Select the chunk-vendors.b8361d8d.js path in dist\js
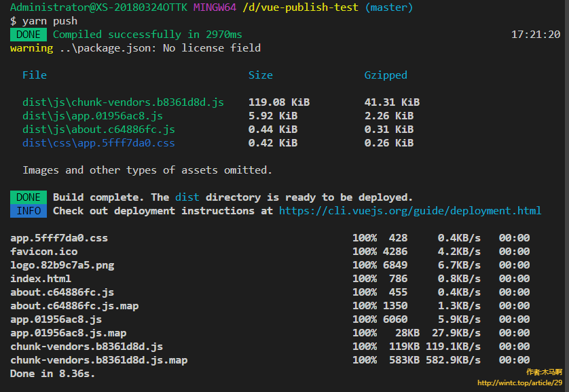Viewport: 569px width, 392px height. click(x=123, y=102)
